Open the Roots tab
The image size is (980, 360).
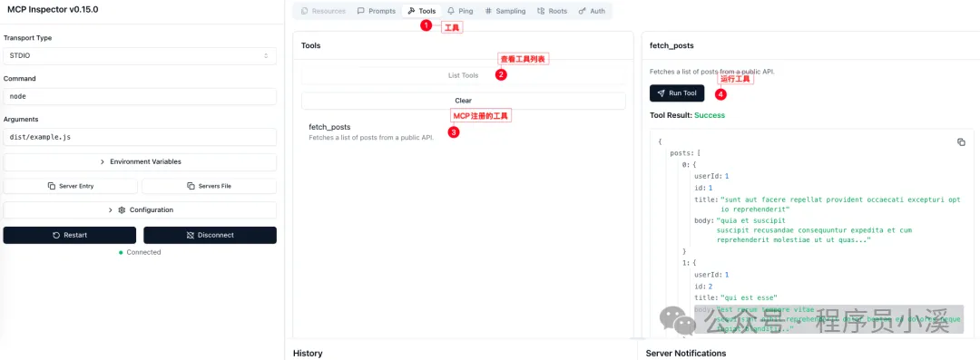tap(552, 11)
